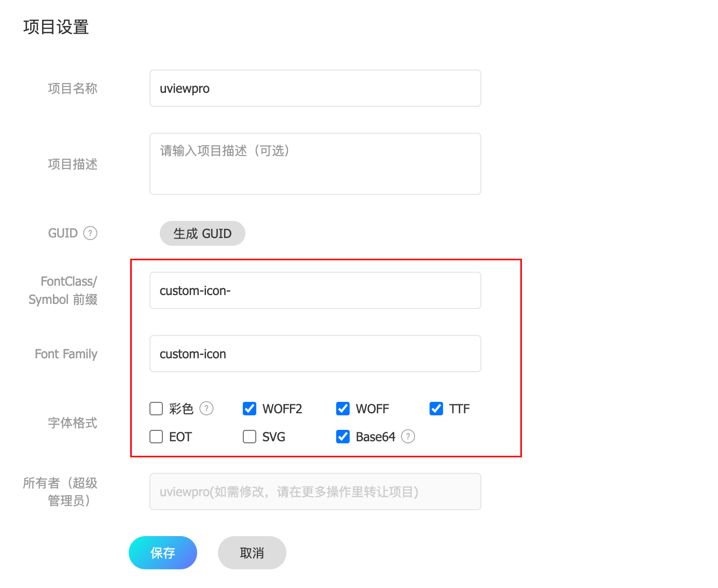
Task: Enable the 彩色 color font checkbox
Action: pyautogui.click(x=156, y=409)
